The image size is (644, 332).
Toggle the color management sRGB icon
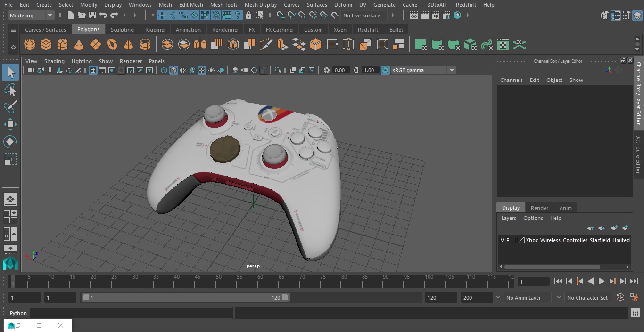tap(385, 70)
